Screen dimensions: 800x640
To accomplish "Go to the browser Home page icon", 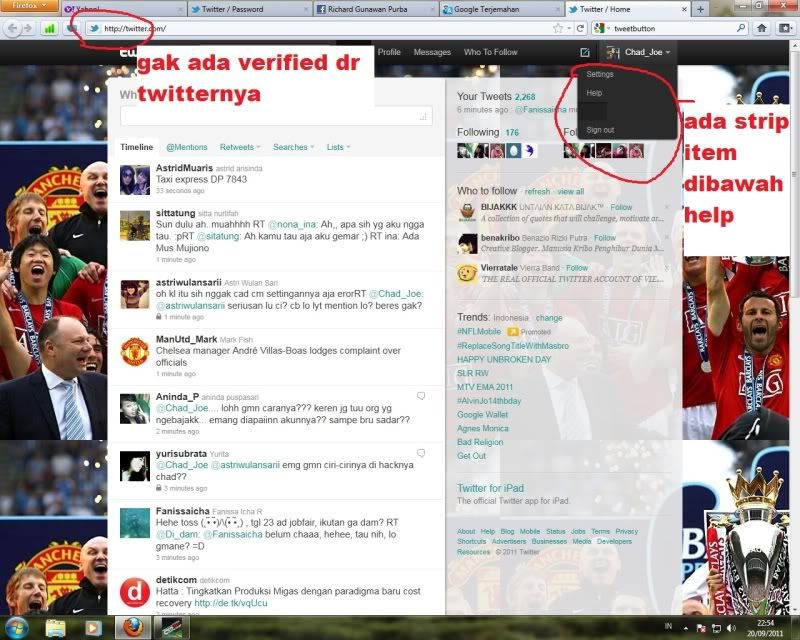I will pyautogui.click(x=762, y=28).
